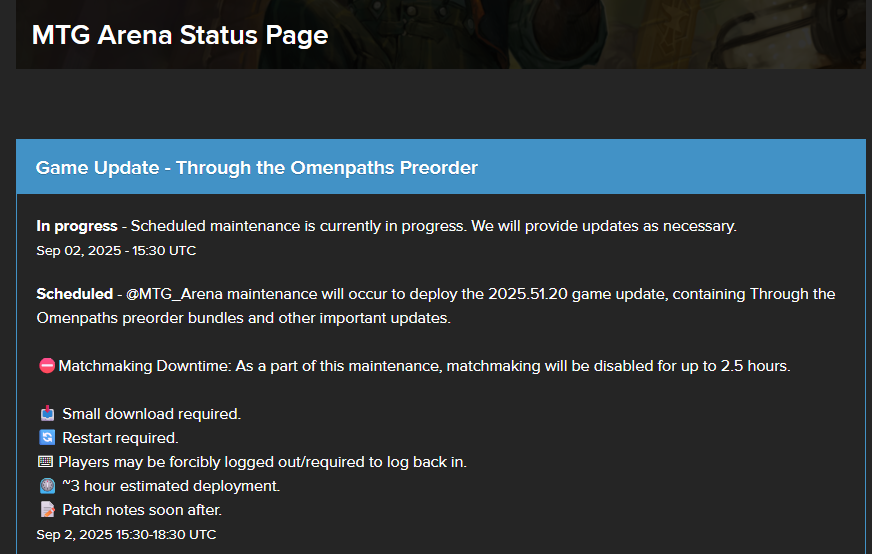Viewport: 872px width, 554px height.
Task: Click the header banner artwork
Action: 600,35
